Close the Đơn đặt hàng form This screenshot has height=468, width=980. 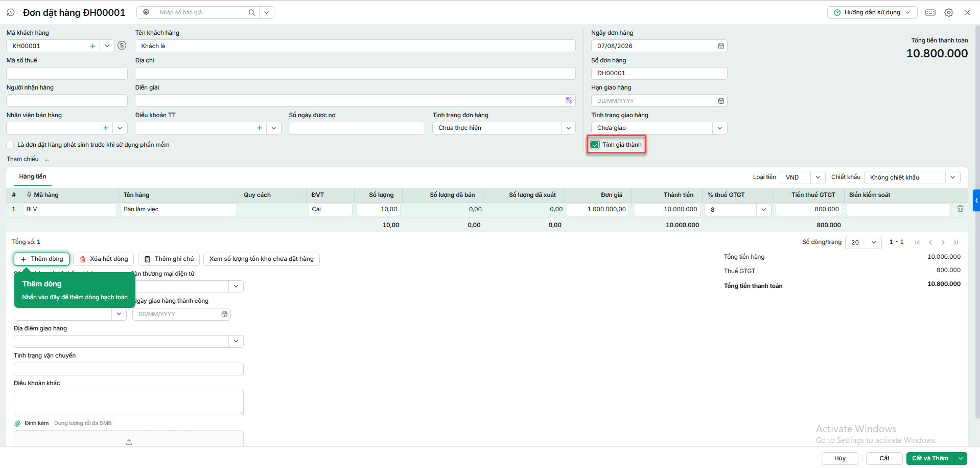tap(967, 12)
